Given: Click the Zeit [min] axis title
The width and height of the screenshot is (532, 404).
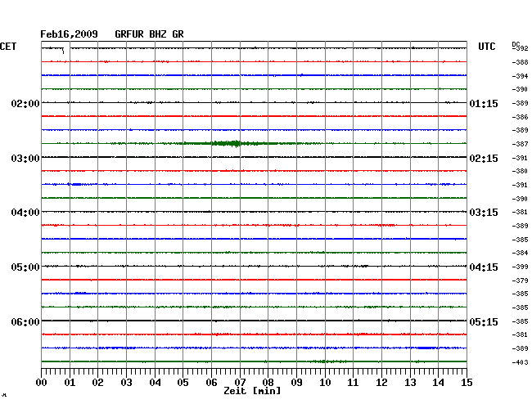Looking at the screenshot, I should point(252,391).
